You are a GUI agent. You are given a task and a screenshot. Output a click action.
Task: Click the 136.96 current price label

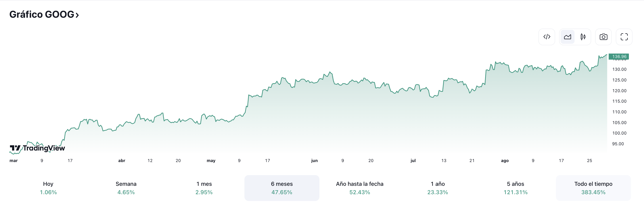619,57
